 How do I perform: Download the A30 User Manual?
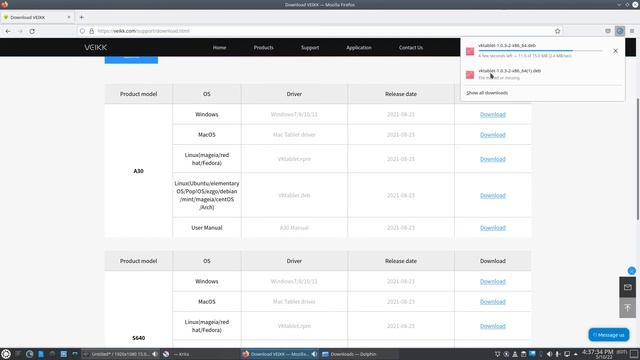[x=493, y=228]
